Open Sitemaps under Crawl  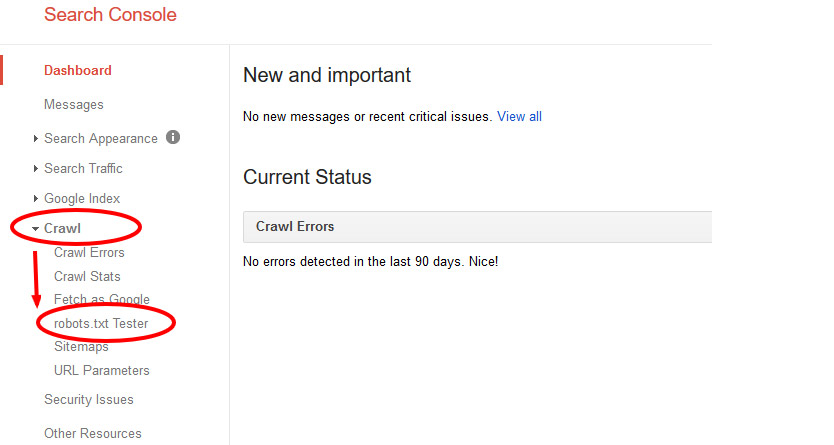81,347
